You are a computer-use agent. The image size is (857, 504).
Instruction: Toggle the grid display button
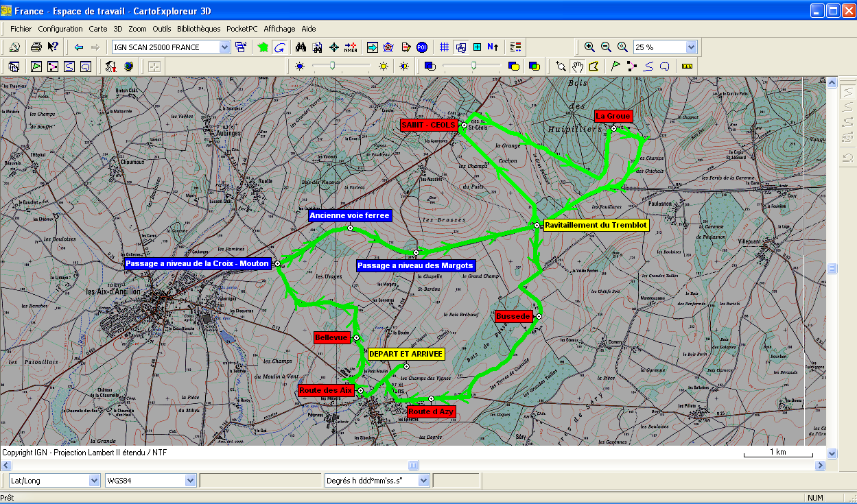pos(444,47)
